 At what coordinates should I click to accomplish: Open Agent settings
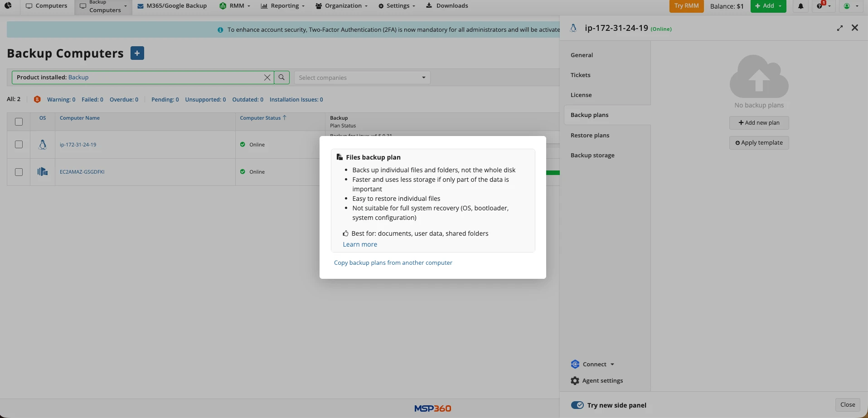click(x=597, y=381)
